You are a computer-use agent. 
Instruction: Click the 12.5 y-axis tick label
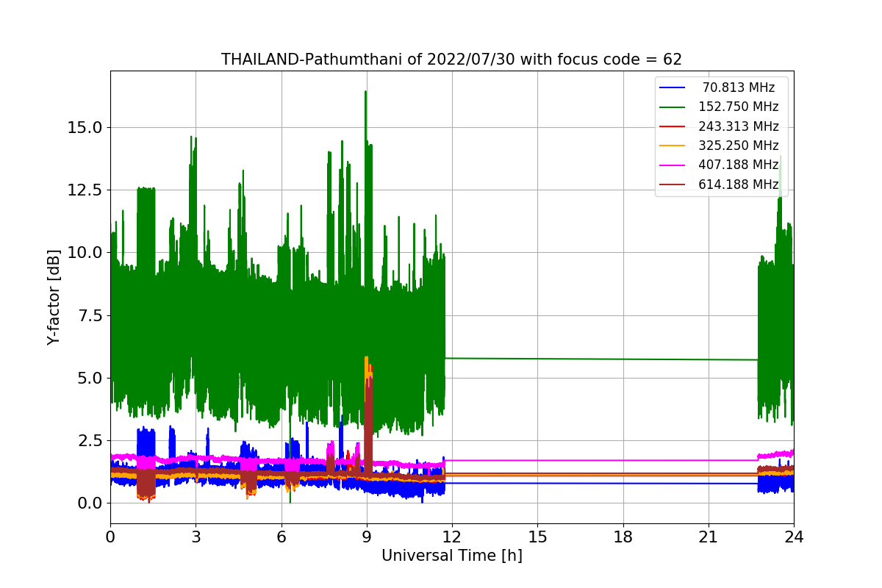(x=85, y=190)
